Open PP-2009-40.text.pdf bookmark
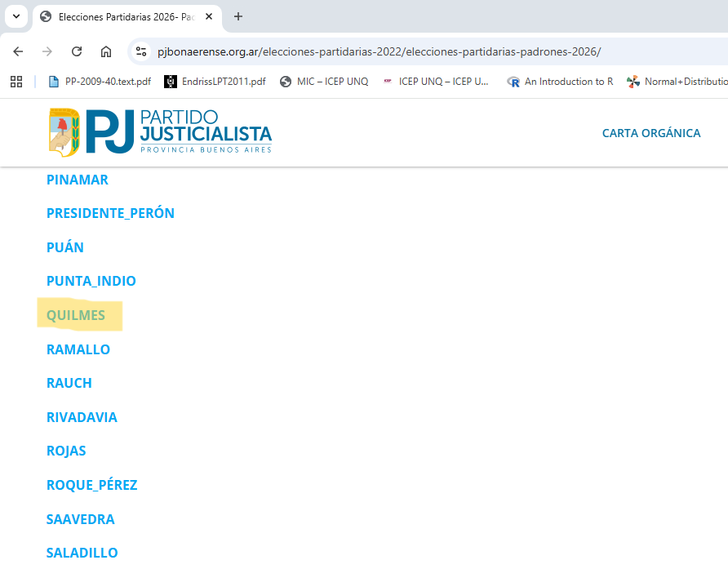The image size is (728, 569). pyautogui.click(x=100, y=82)
